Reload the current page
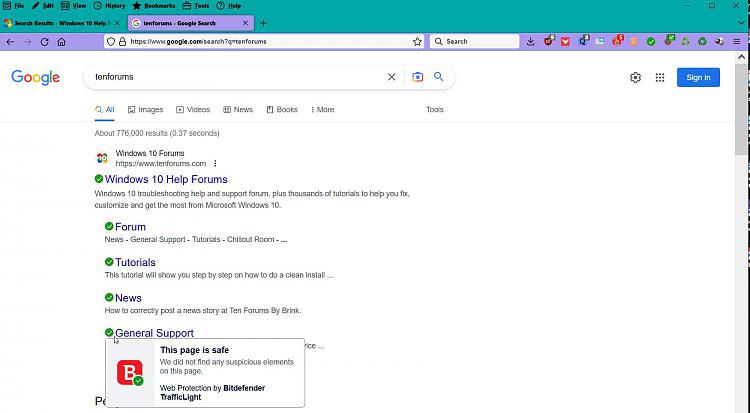Viewport: 750px width, 413px height. [44, 42]
